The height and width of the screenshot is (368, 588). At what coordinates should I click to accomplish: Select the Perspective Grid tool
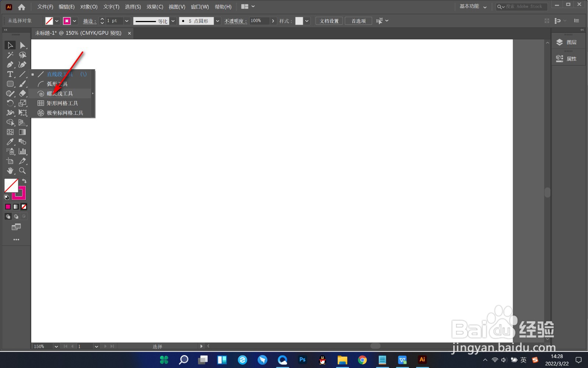click(22, 123)
